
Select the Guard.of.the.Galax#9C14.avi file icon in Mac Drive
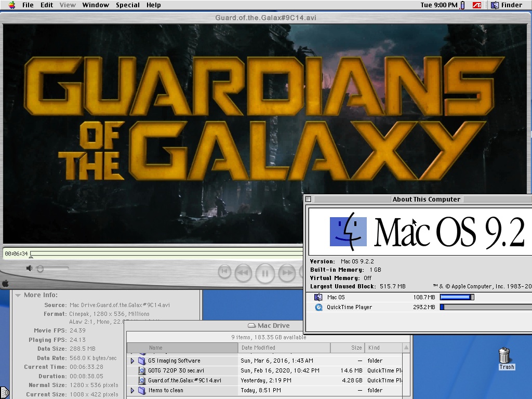click(142, 381)
